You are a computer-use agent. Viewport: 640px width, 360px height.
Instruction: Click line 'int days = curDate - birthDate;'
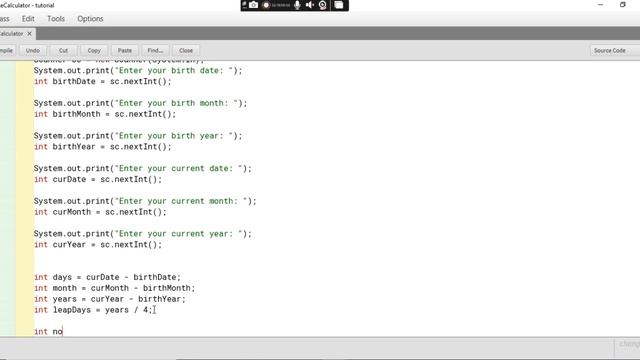[107, 277]
